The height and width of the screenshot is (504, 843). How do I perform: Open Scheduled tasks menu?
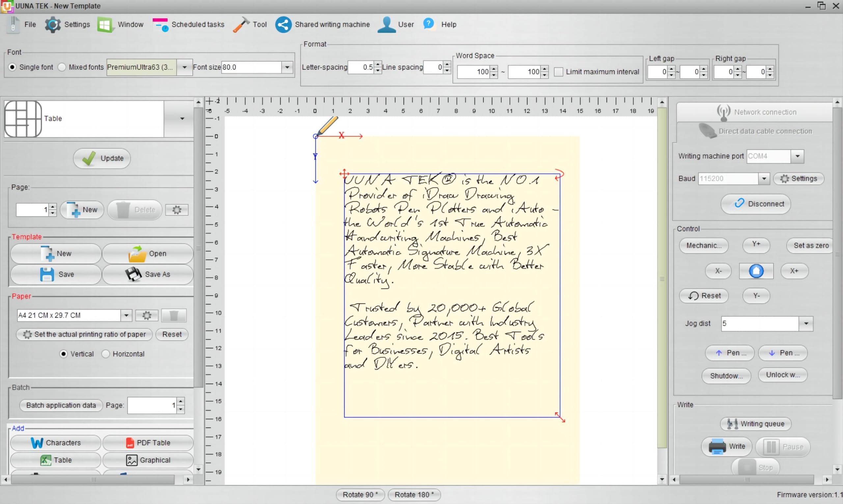click(x=188, y=24)
